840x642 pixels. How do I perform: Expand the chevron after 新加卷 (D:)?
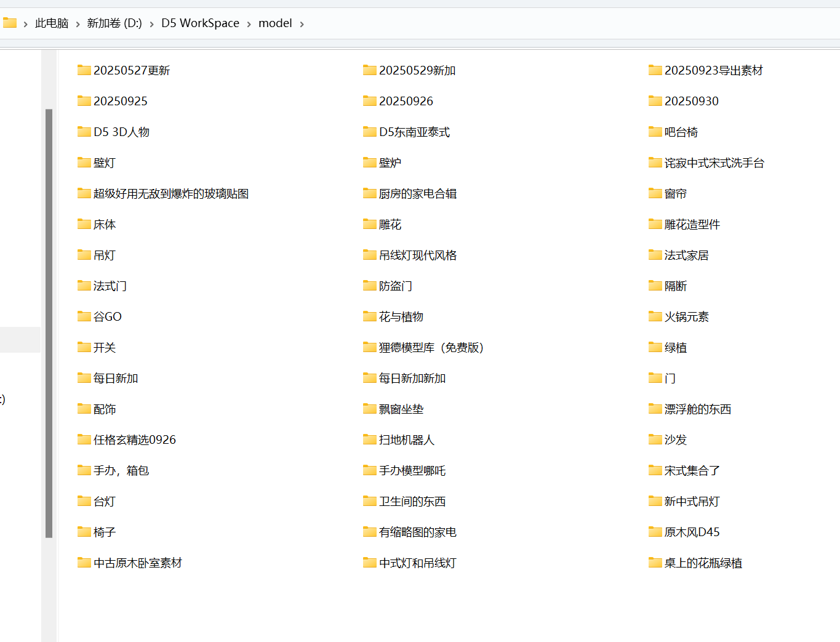pyautogui.click(x=151, y=24)
